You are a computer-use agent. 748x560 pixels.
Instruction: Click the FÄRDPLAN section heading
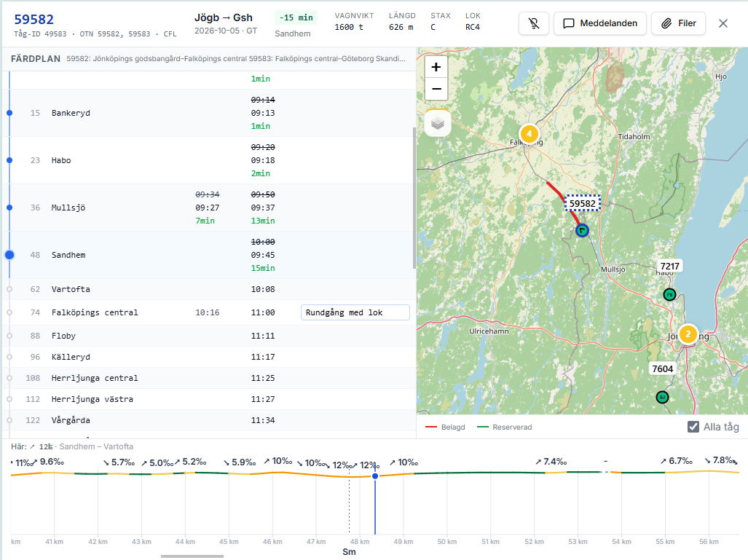coord(36,59)
